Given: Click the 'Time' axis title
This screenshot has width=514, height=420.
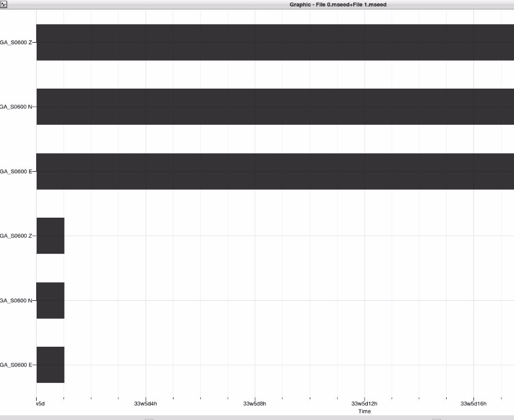Looking at the screenshot, I should (x=364, y=411).
